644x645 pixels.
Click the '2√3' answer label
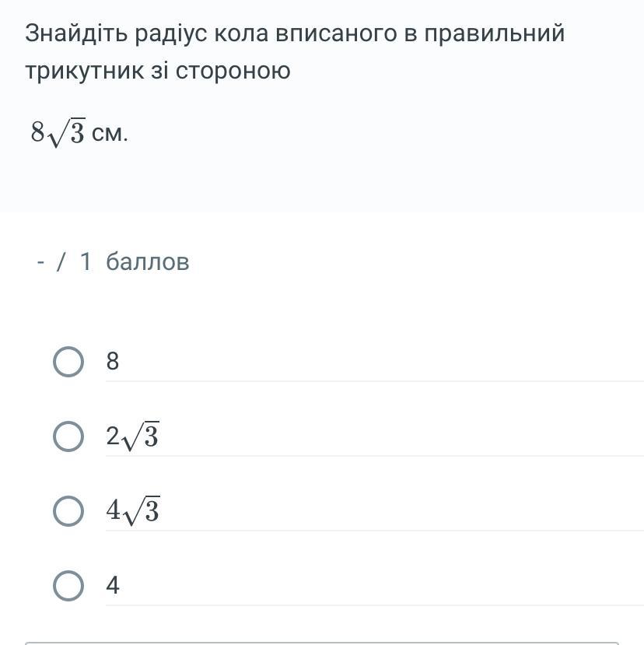[133, 437]
